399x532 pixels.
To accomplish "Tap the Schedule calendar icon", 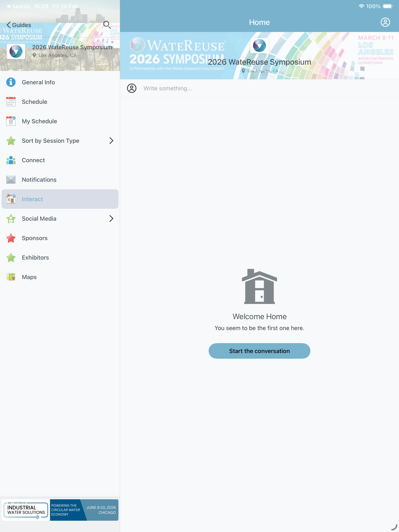I will pos(11,102).
